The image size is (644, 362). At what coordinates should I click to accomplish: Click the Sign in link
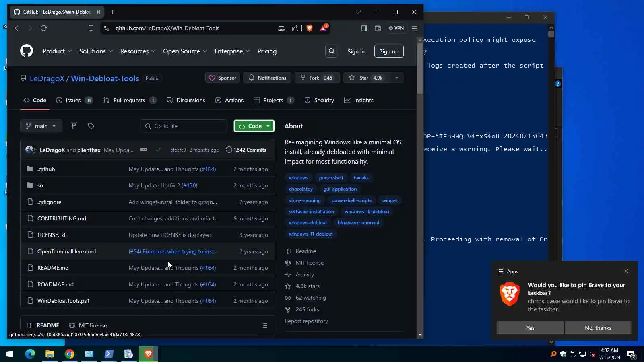tap(356, 51)
